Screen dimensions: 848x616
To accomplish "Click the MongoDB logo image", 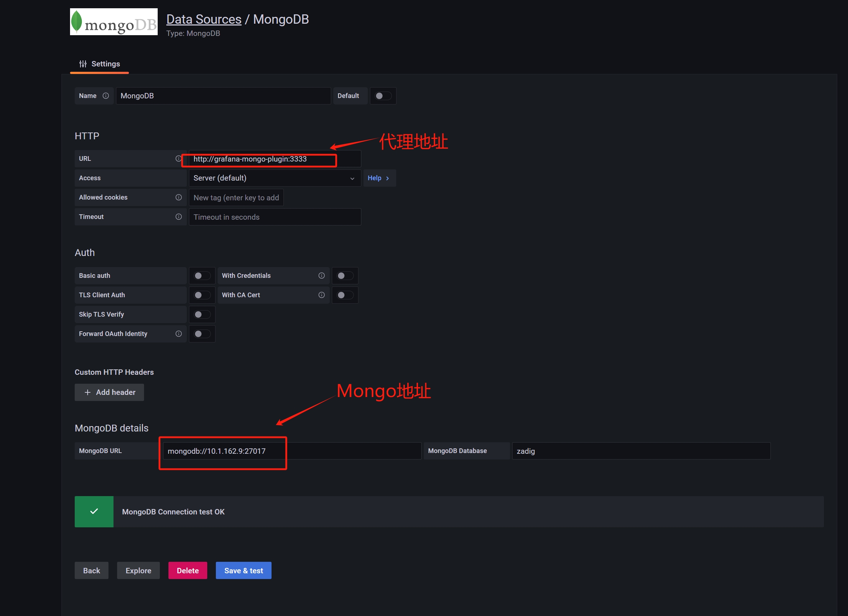I will [113, 22].
